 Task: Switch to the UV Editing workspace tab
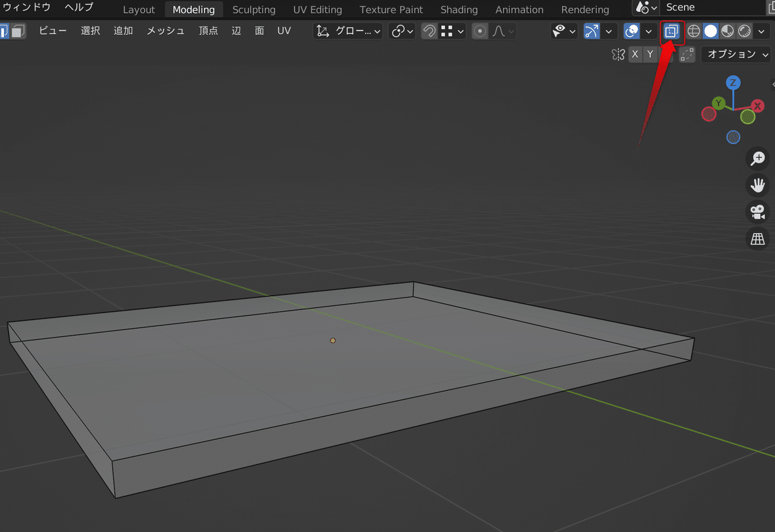point(317,10)
